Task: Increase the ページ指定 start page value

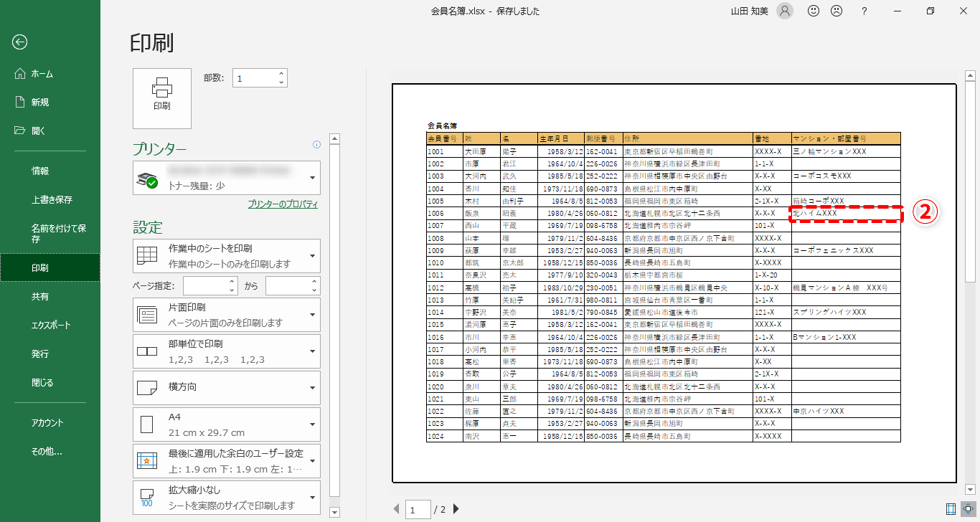Action: tap(232, 282)
